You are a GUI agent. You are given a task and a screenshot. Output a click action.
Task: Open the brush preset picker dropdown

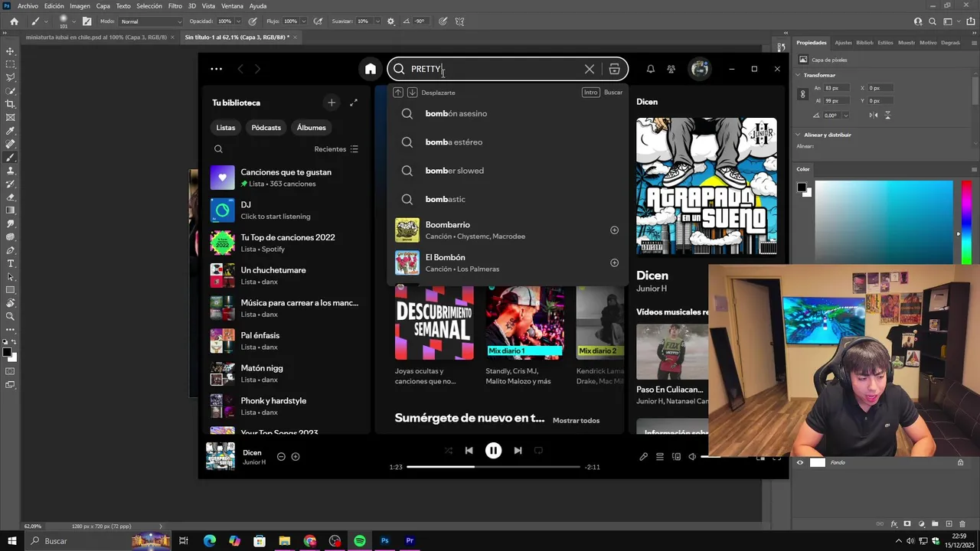[x=75, y=21]
